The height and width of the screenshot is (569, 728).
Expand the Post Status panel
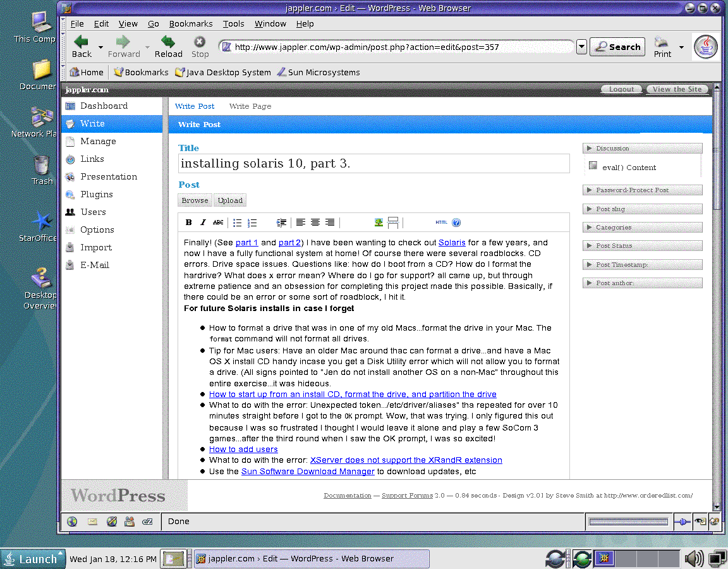642,246
